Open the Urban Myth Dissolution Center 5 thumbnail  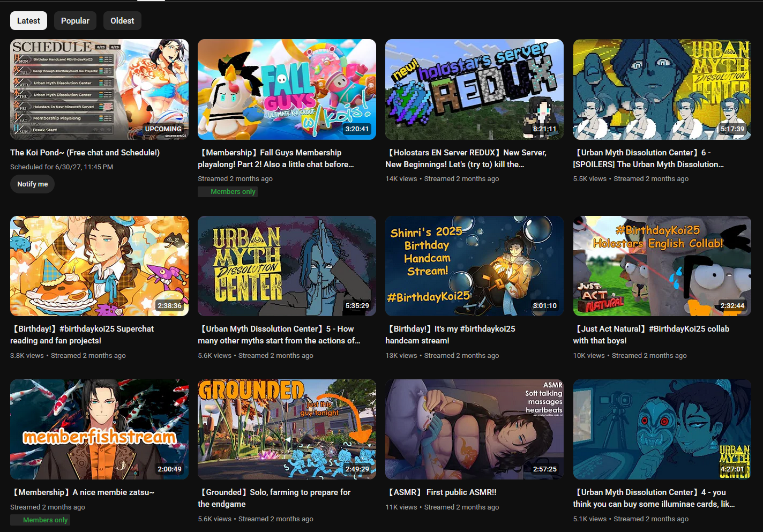point(287,266)
